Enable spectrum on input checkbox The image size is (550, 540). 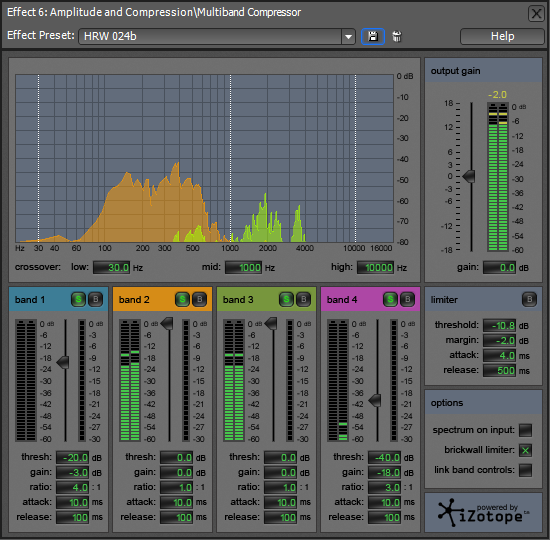[525, 430]
